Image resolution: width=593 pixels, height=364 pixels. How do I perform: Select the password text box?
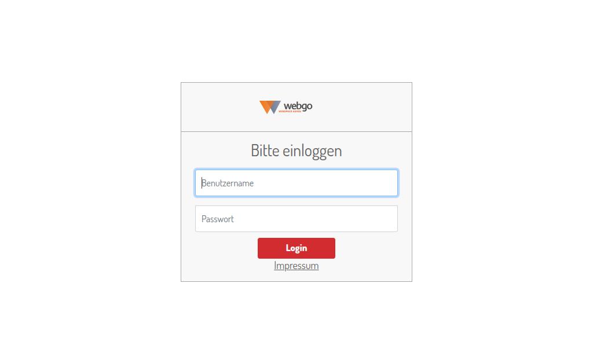(296, 219)
